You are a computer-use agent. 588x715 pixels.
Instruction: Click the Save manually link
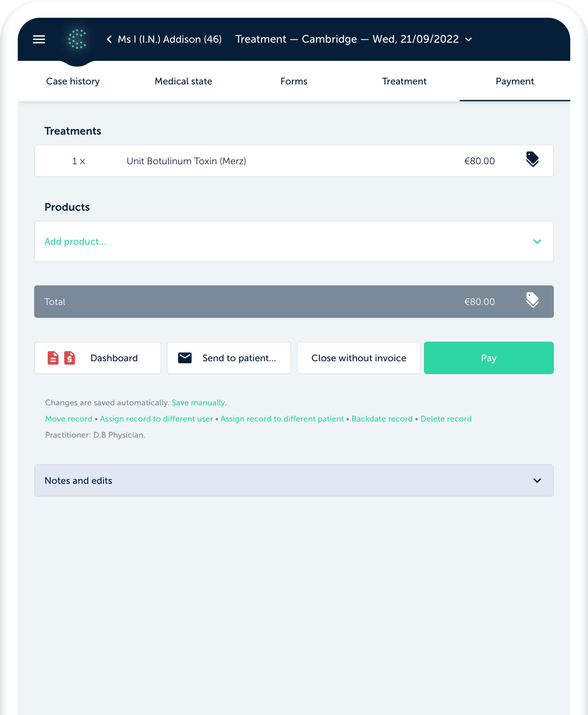(198, 402)
